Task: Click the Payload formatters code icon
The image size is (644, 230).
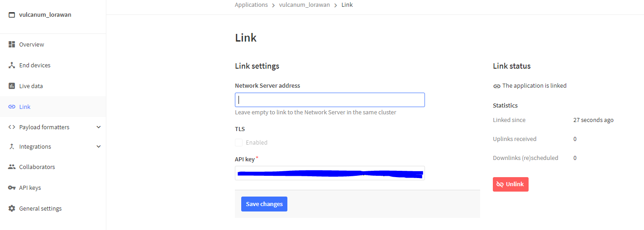Action: [12, 127]
